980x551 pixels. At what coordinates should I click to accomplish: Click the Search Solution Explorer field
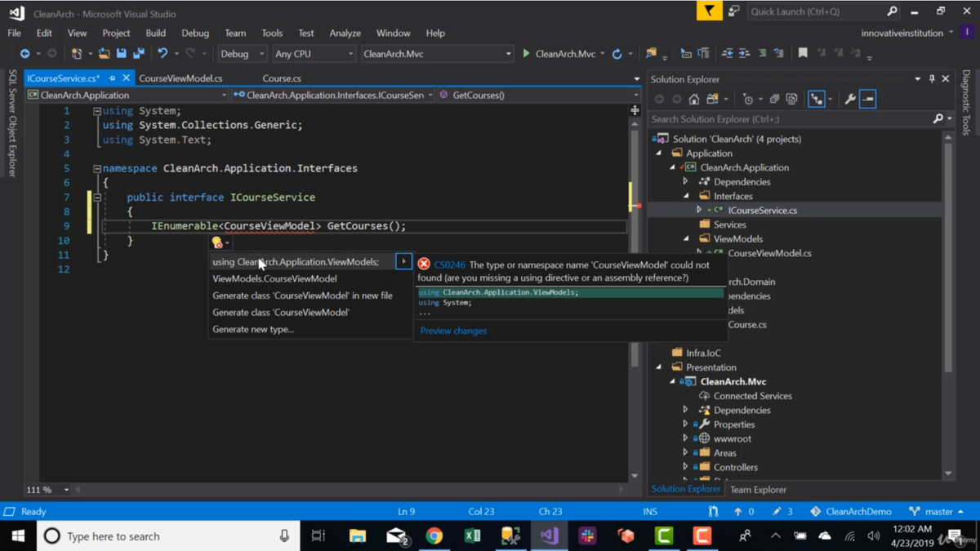tap(790, 119)
